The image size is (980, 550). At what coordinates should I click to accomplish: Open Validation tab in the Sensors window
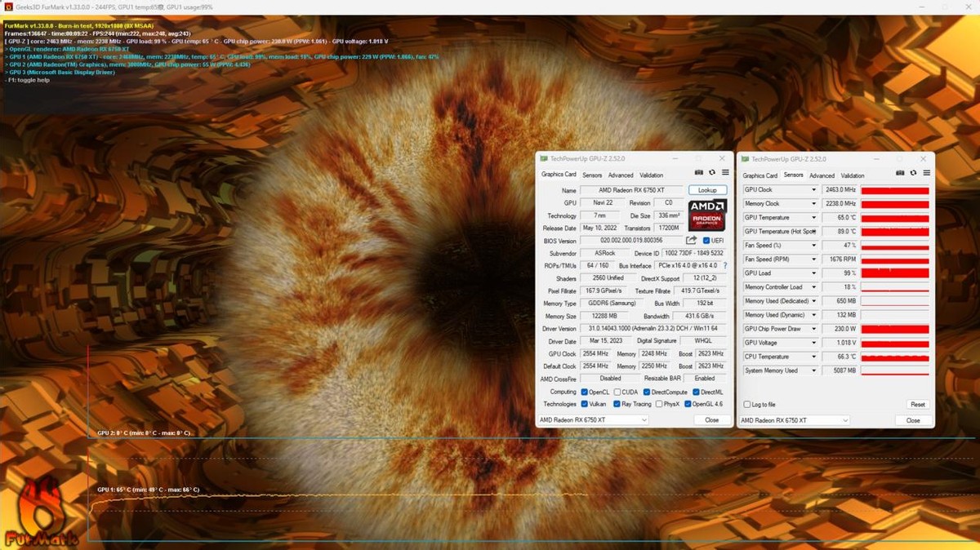(853, 175)
